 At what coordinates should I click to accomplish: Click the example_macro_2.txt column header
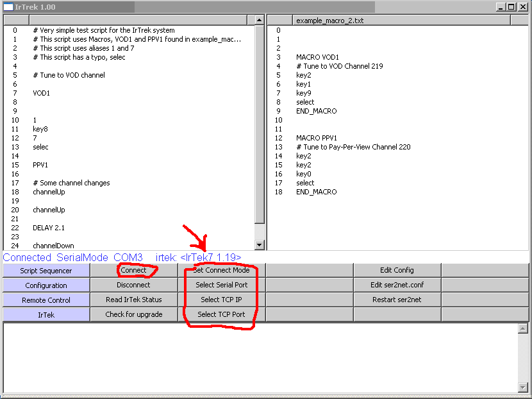point(401,21)
